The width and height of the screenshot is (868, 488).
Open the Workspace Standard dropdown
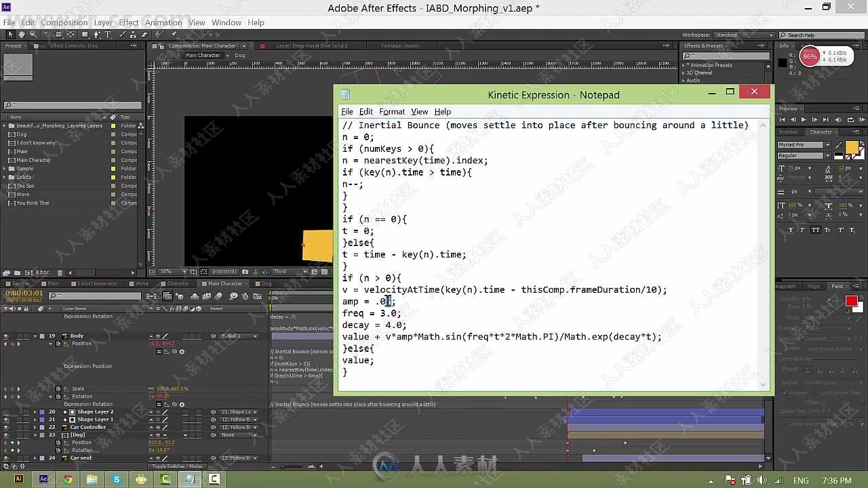pyautogui.click(x=743, y=35)
